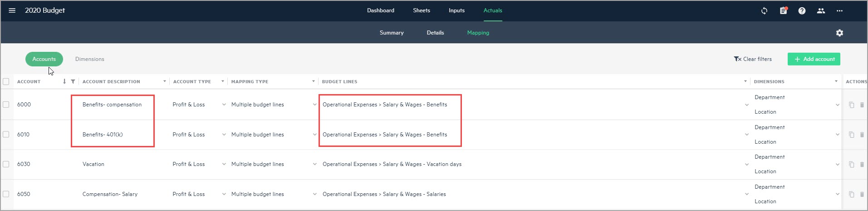
Task: Expand Account Type dropdown for Vacation row
Action: point(224,164)
